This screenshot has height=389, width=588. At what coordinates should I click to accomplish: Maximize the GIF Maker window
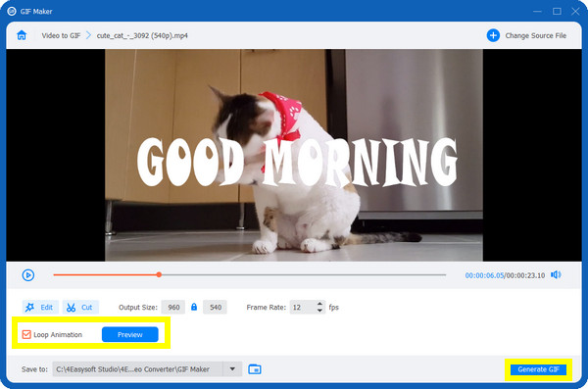(x=557, y=11)
